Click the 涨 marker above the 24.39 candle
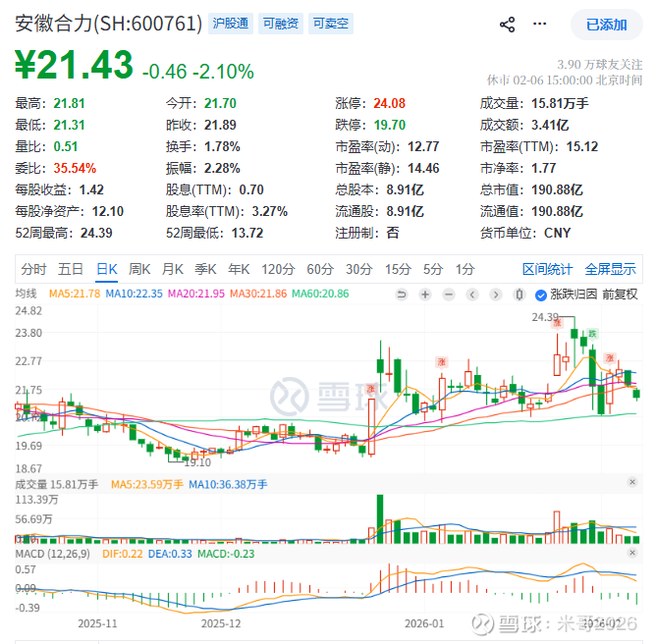Image resolution: width=656 pixels, height=644 pixels. (557, 323)
